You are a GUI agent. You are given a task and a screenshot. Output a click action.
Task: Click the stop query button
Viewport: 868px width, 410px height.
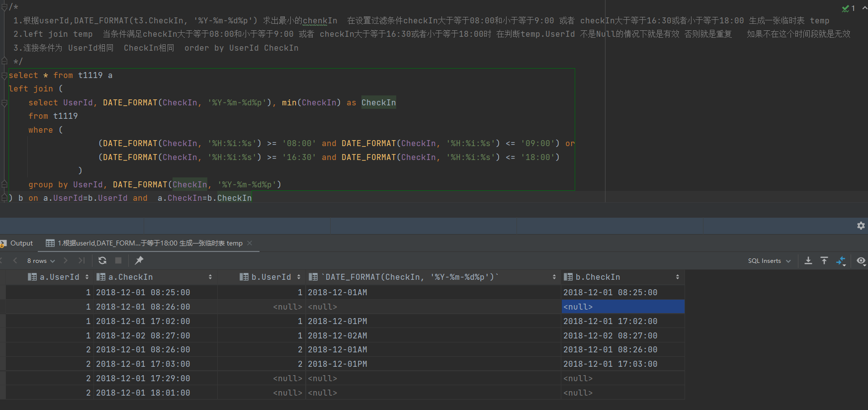[118, 260]
